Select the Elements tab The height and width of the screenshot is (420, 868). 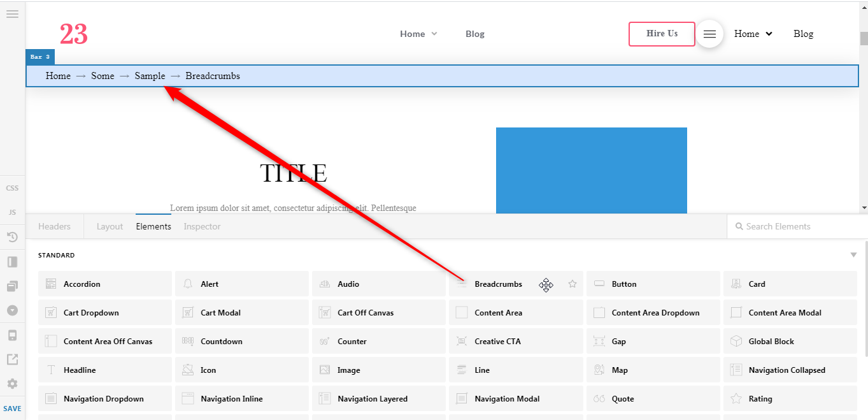(x=153, y=226)
